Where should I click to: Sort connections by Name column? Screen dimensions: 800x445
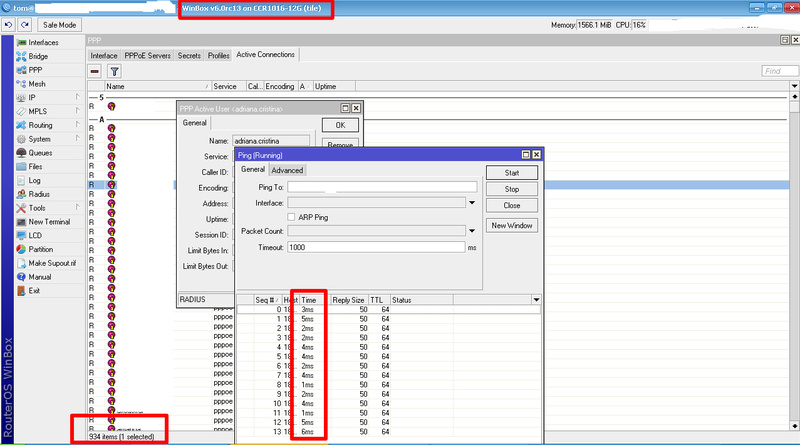(x=157, y=86)
